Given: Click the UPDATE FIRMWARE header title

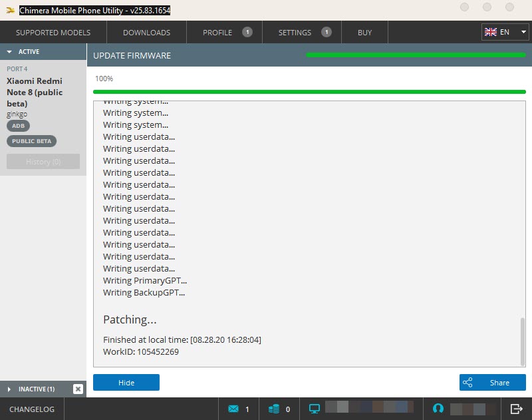Looking at the screenshot, I should pos(132,56).
